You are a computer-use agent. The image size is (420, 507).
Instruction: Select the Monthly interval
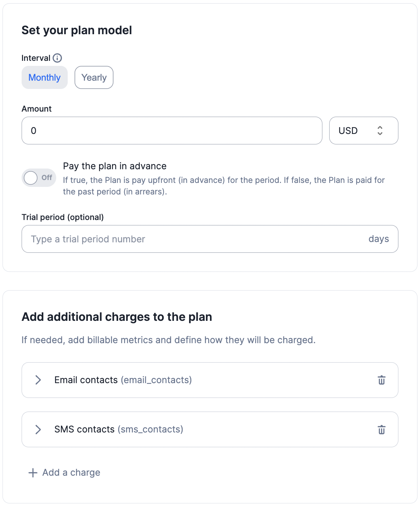click(x=45, y=77)
